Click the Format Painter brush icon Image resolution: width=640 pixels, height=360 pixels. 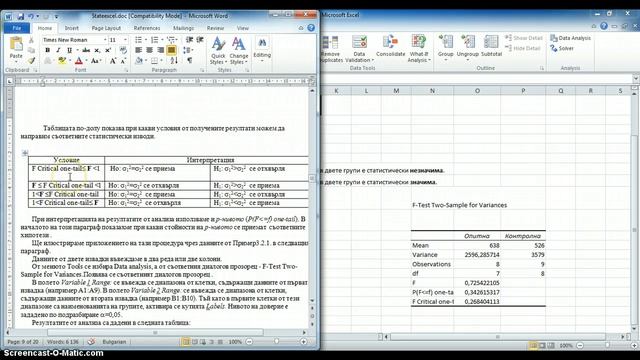pyautogui.click(x=31, y=61)
